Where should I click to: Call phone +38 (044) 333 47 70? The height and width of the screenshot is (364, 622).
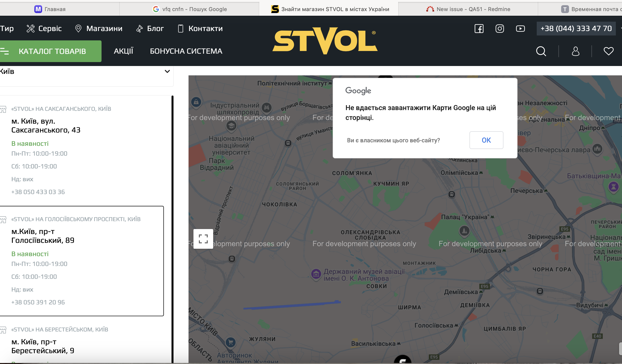(x=576, y=29)
